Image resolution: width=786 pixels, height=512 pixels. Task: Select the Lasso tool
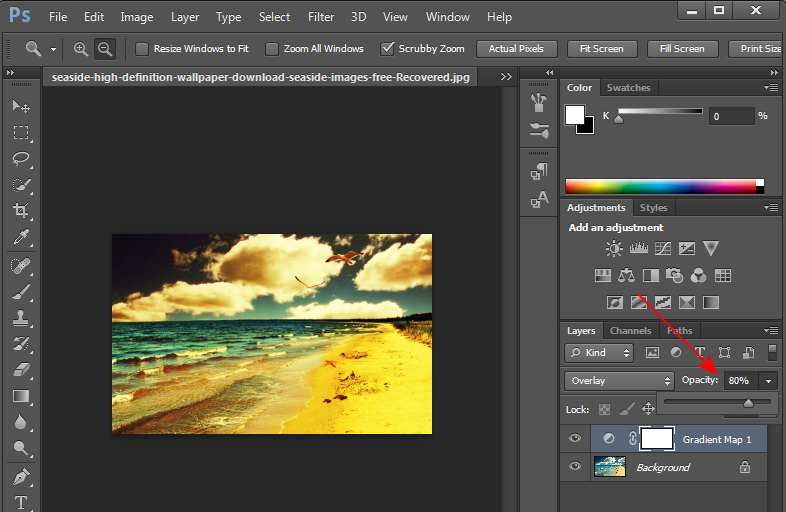[x=21, y=159]
